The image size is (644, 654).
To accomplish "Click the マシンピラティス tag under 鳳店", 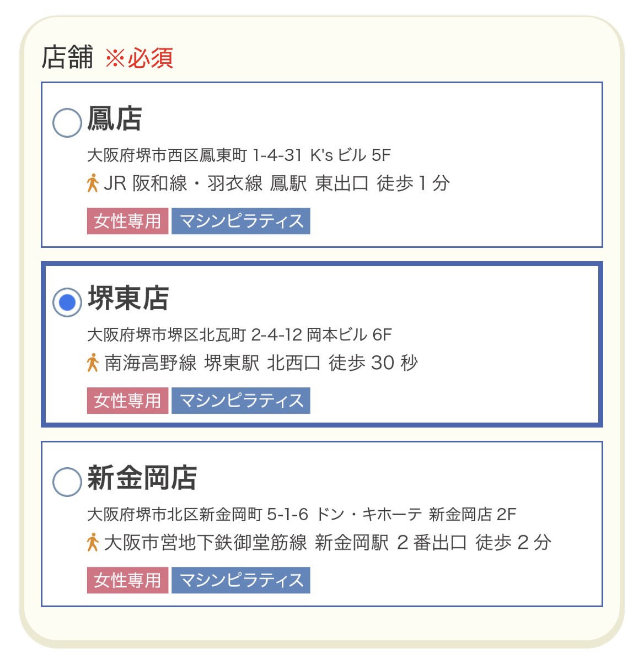I will coord(241,221).
